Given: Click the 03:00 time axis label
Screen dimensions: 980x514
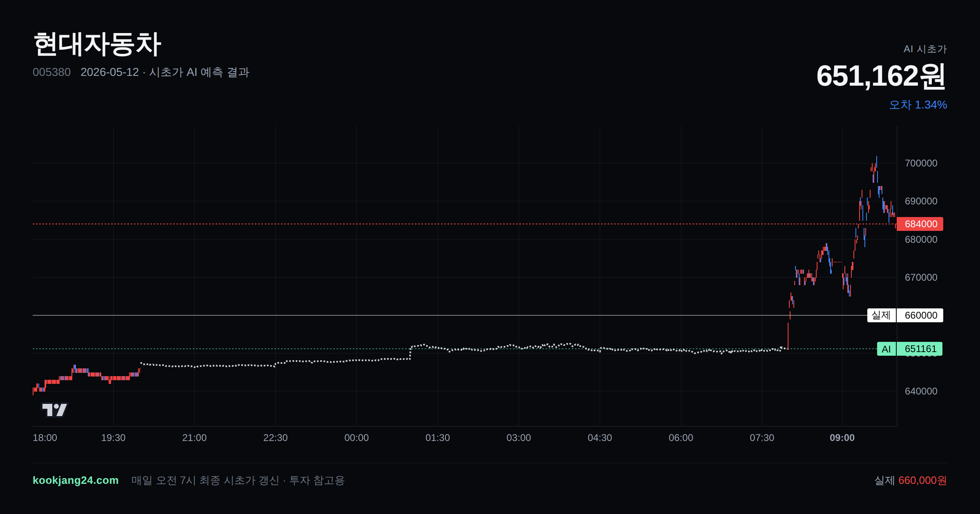Looking at the screenshot, I should tap(519, 438).
